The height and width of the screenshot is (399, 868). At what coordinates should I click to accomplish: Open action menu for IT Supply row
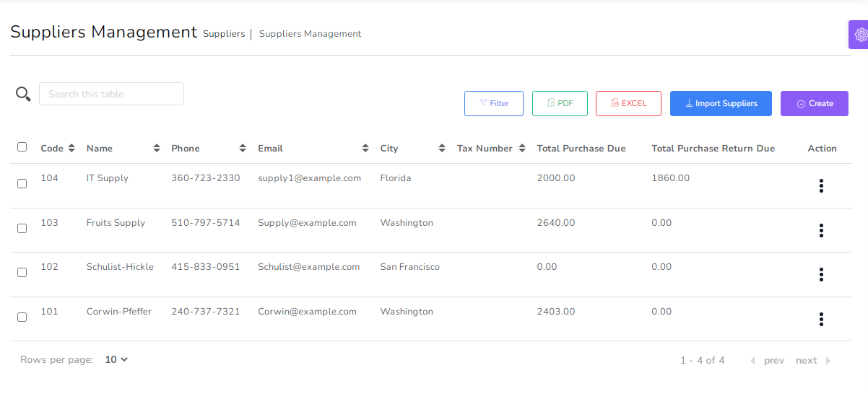tap(821, 186)
